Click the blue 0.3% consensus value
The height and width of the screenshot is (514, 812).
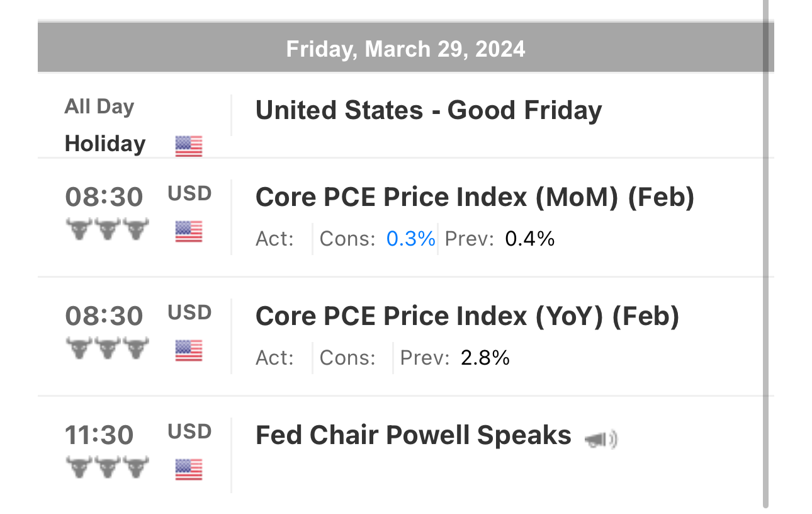[410, 239]
